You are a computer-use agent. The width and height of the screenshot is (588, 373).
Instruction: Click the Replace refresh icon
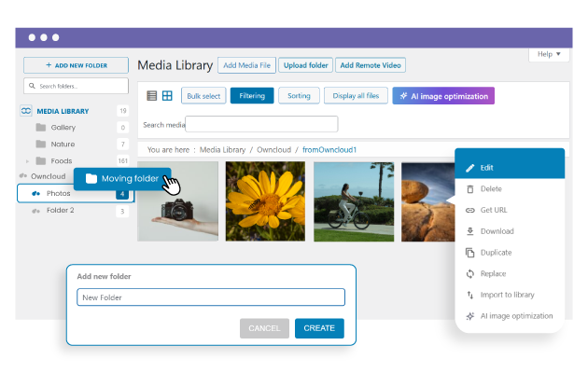coord(469,274)
